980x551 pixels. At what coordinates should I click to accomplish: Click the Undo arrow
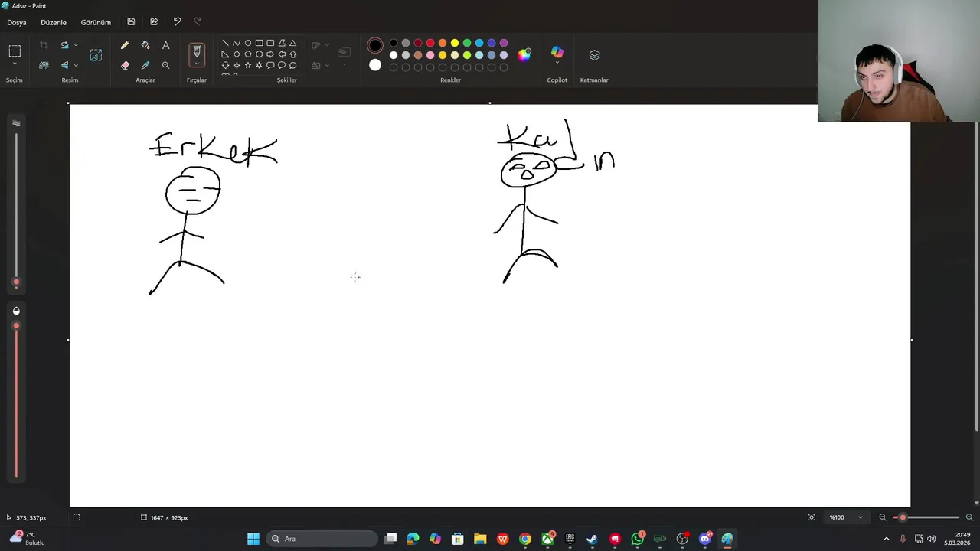[177, 22]
